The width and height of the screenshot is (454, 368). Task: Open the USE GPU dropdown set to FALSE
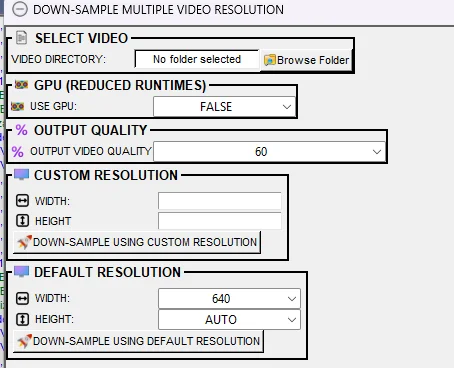pos(224,107)
